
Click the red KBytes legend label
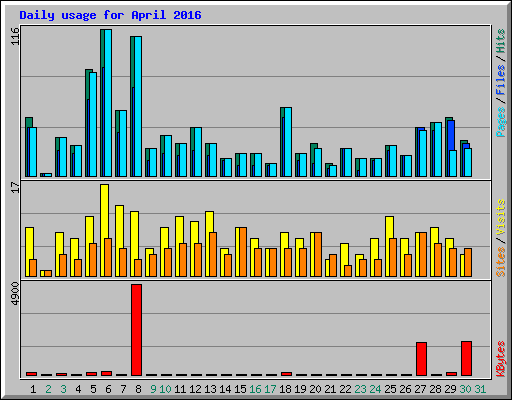(x=501, y=359)
